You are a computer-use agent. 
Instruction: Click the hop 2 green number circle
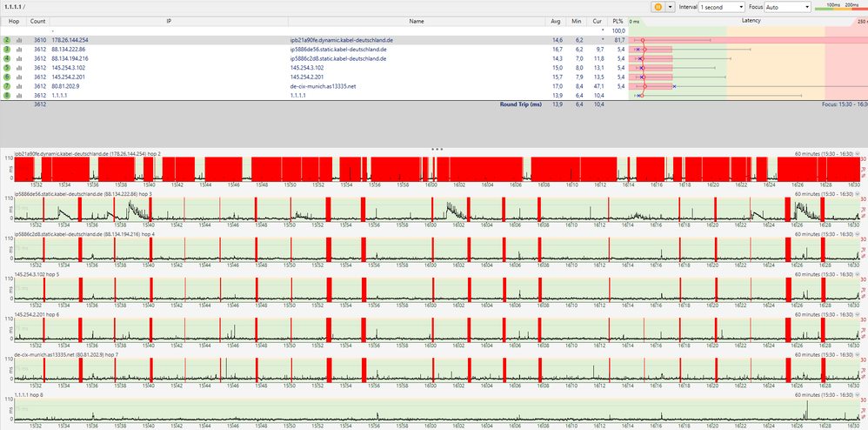[7, 40]
